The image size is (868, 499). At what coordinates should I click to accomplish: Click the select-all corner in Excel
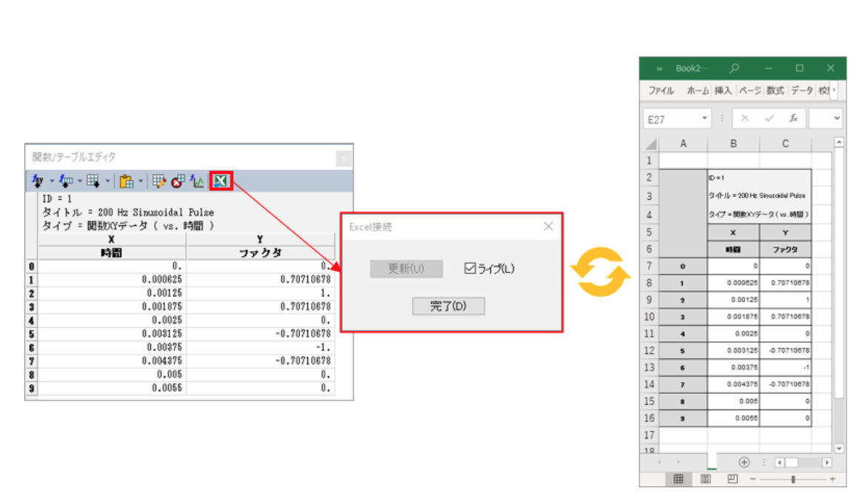point(651,144)
